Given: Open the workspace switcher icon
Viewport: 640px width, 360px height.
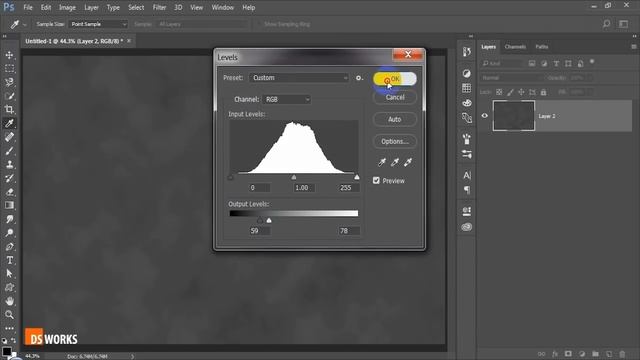Looking at the screenshot, I should coord(624,24).
